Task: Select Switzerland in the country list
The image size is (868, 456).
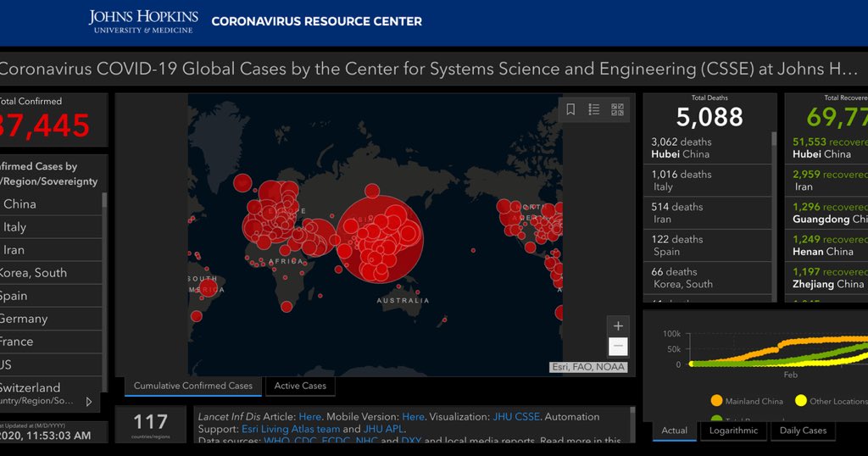Action: [51, 387]
